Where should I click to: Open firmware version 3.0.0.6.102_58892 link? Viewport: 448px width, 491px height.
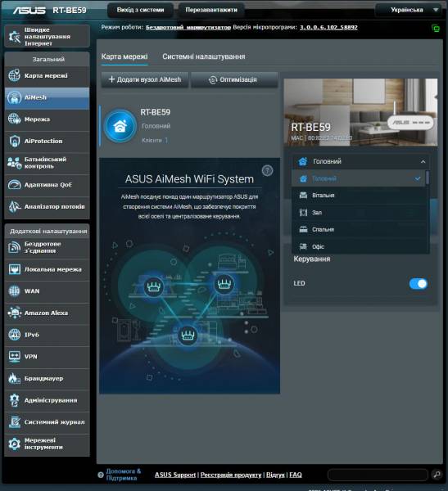pyautogui.click(x=328, y=27)
